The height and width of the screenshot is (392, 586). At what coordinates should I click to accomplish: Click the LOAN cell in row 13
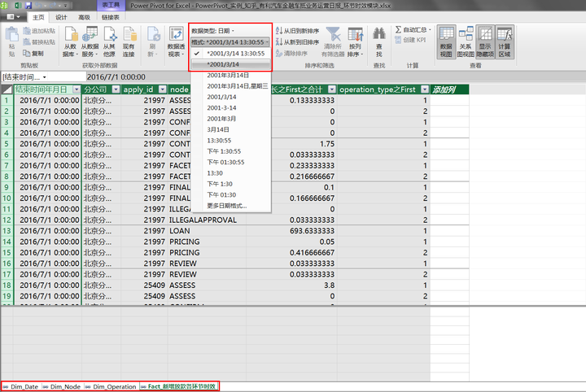coord(208,231)
